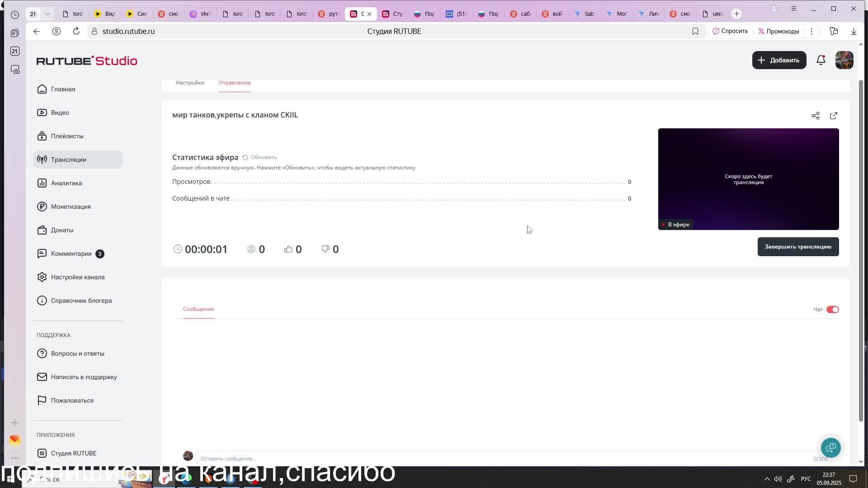The width and height of the screenshot is (868, 488).
Task: Expand the tab list dropdown arrow
Action: [x=47, y=14]
